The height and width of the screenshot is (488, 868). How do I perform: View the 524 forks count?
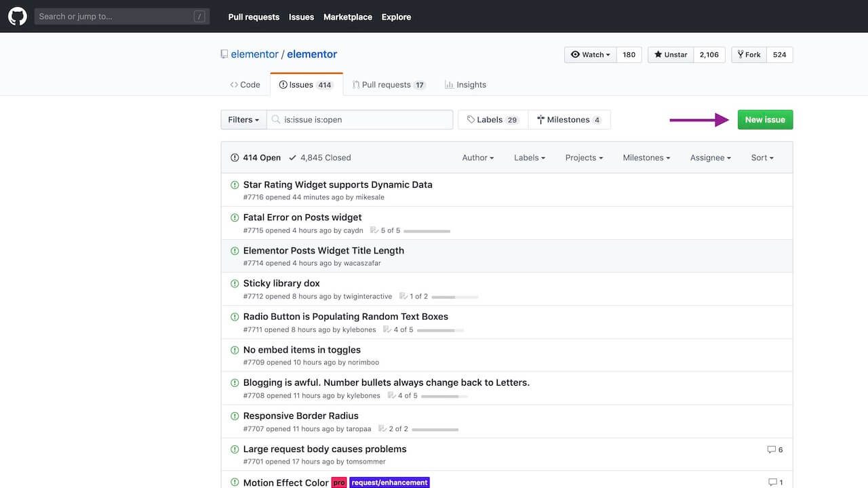point(780,55)
